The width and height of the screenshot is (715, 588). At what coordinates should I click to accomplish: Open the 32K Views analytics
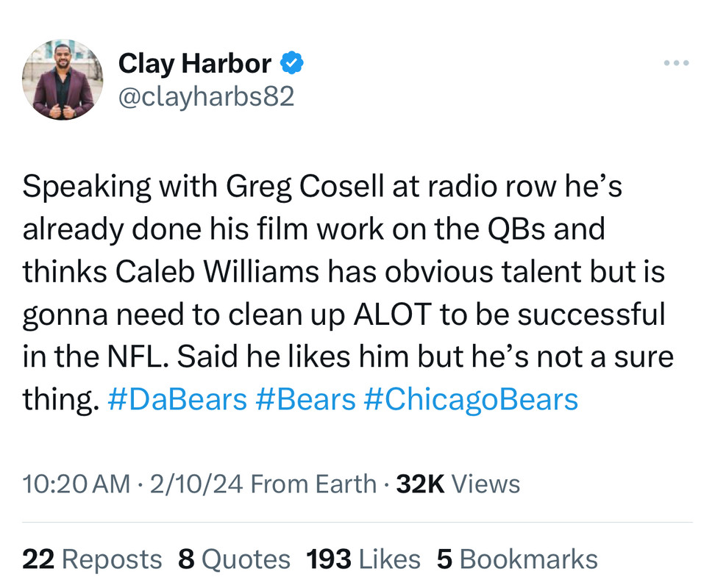[x=458, y=484]
